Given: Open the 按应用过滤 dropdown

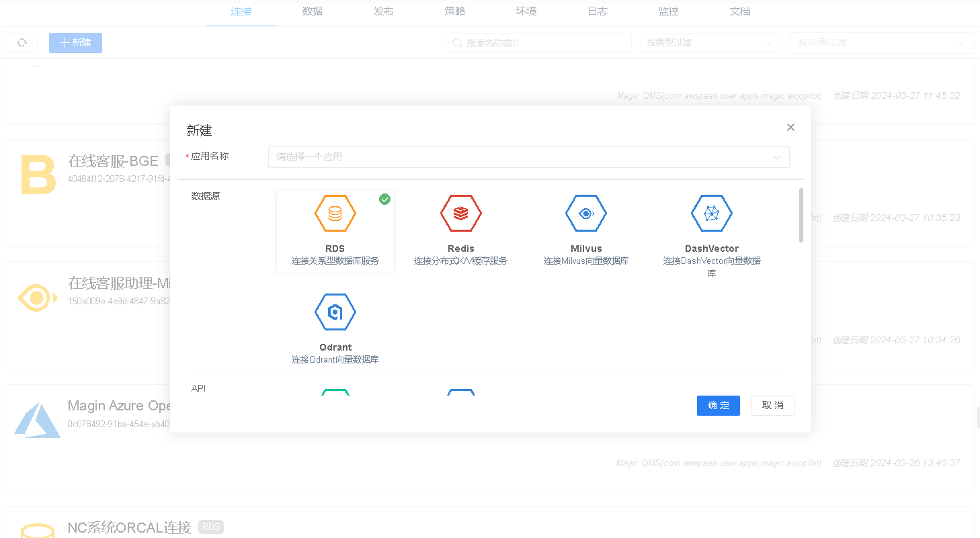Looking at the screenshot, I should point(882,43).
